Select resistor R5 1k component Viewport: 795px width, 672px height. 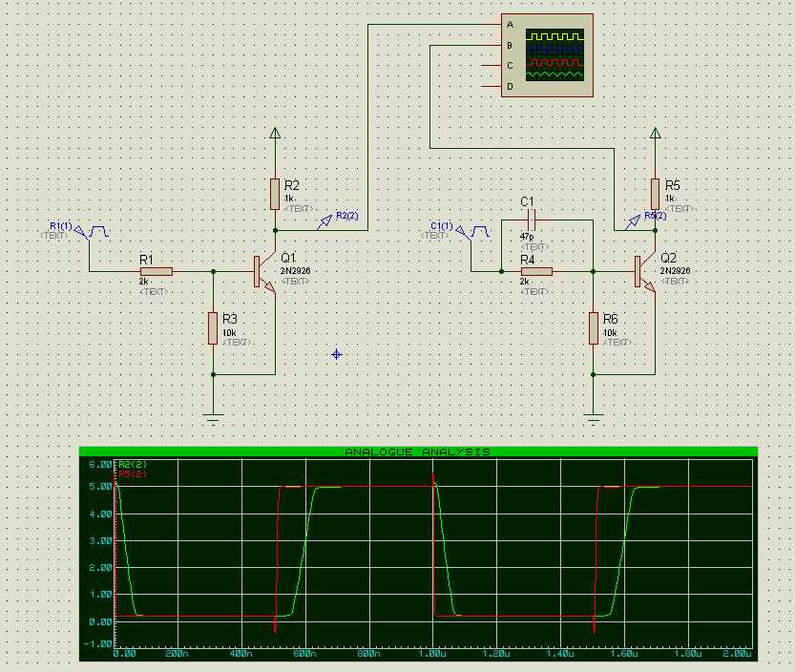pos(655,194)
